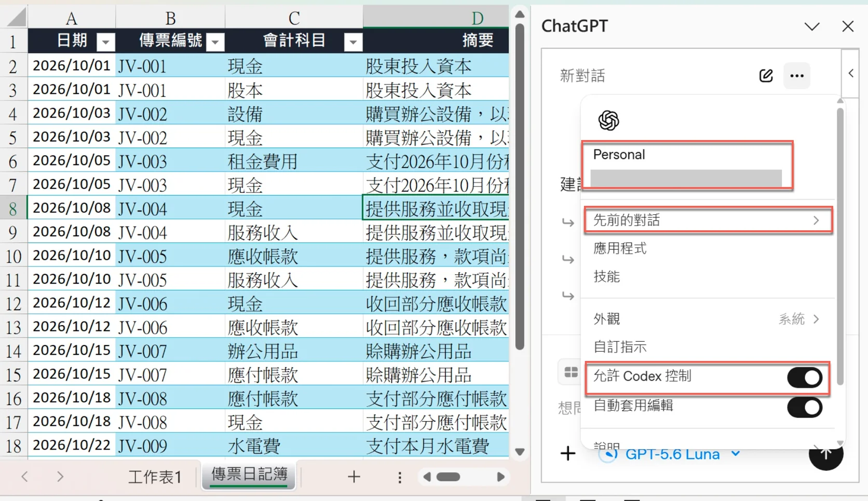
Task: Click cell 支付本月水電費
Action: tap(436, 446)
